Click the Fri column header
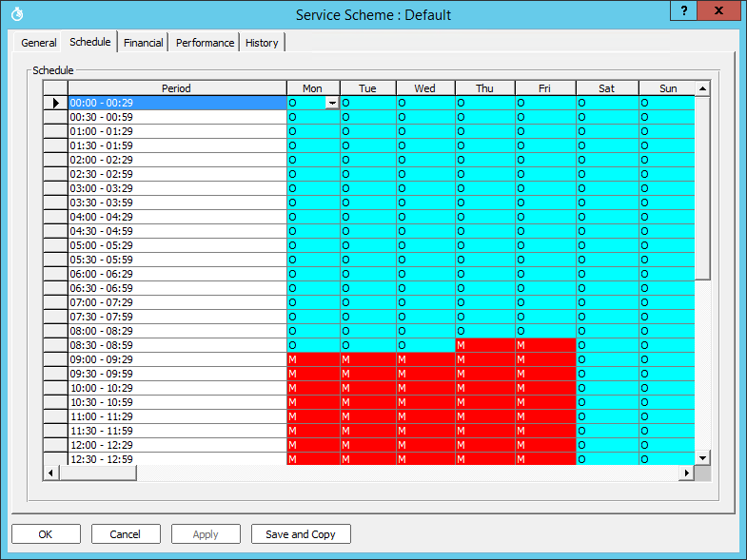This screenshot has height=560, width=747. 545,88
